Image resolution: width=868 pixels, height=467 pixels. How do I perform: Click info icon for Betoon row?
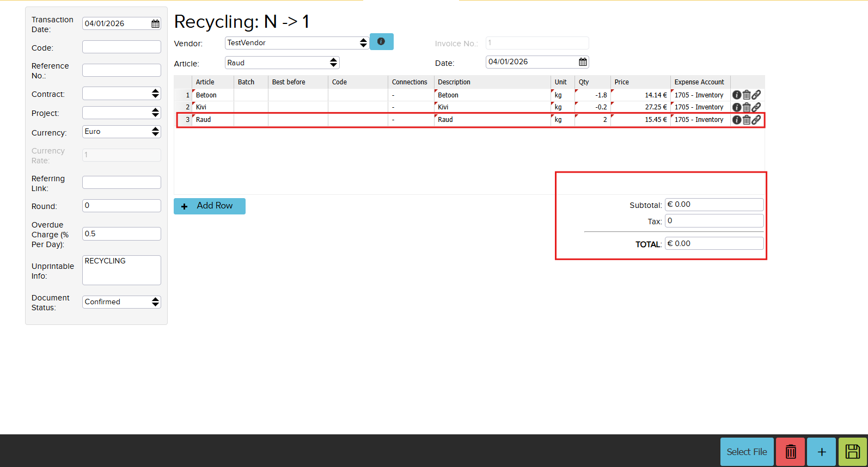tap(737, 95)
